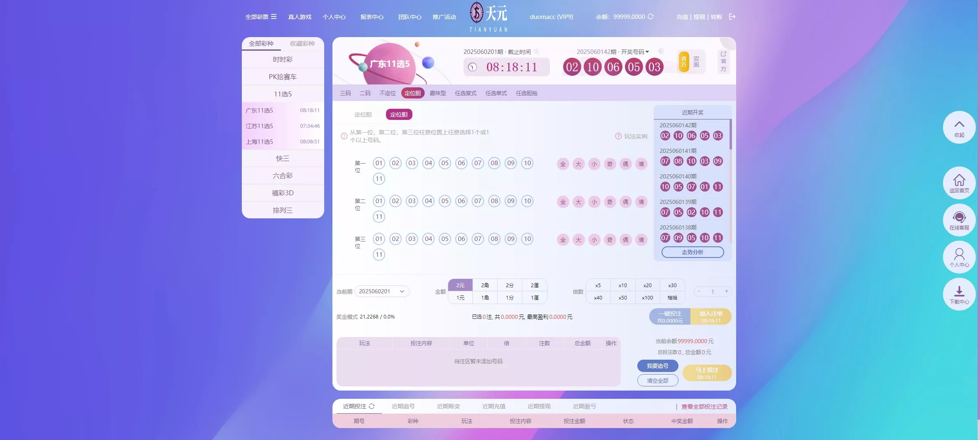Open the 报表中心 menu item

(371, 17)
